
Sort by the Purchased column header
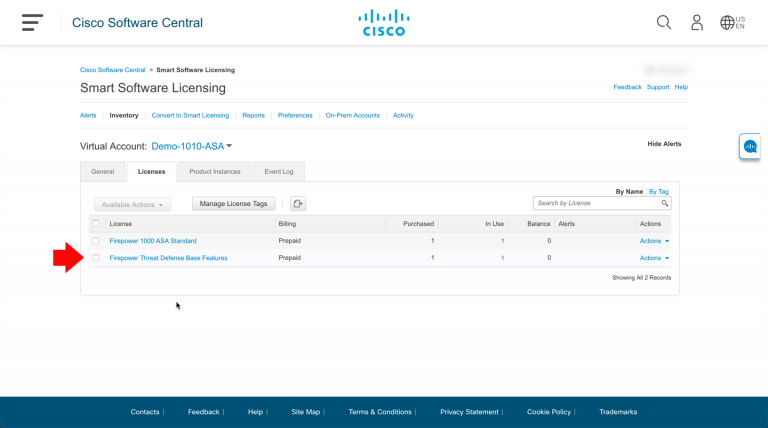pyautogui.click(x=418, y=224)
